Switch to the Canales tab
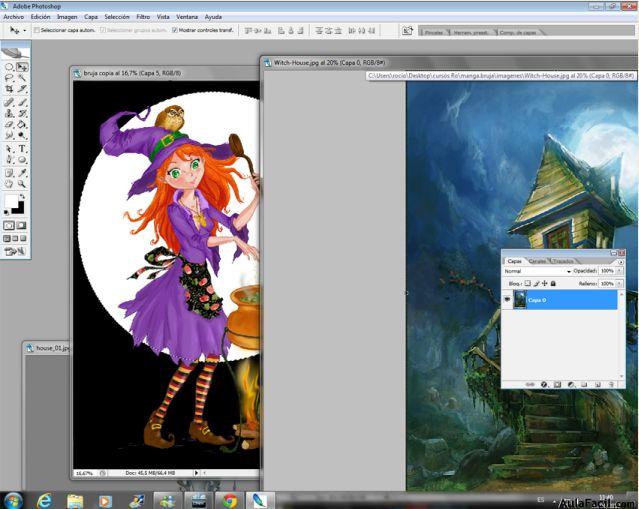Viewport: 639px width, 509px height. coord(538,261)
